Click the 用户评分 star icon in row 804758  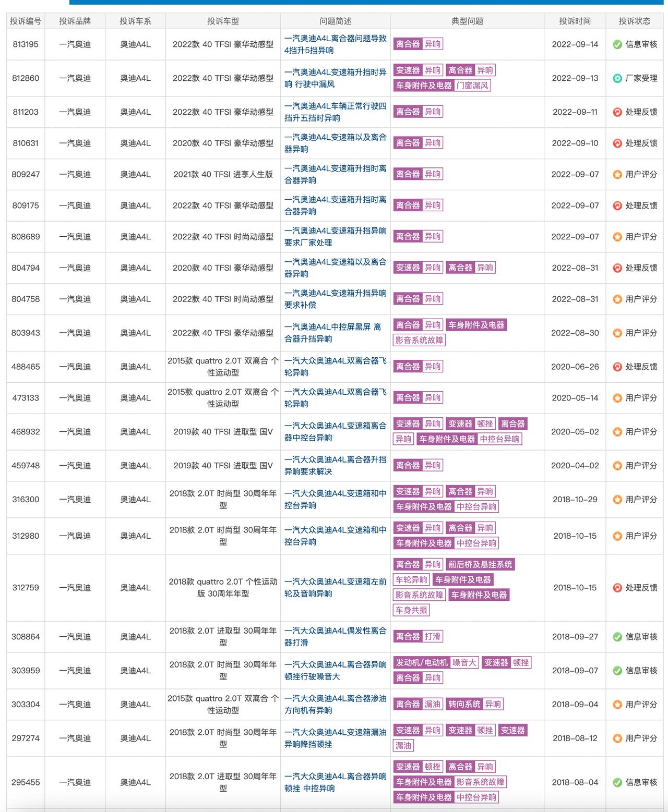[x=617, y=299]
